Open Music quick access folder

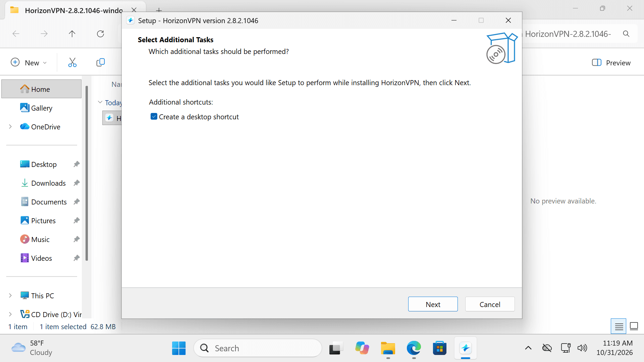click(40, 239)
